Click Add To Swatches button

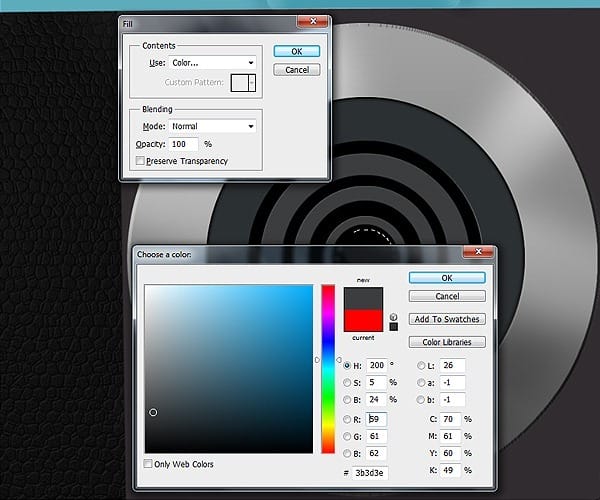click(x=447, y=319)
